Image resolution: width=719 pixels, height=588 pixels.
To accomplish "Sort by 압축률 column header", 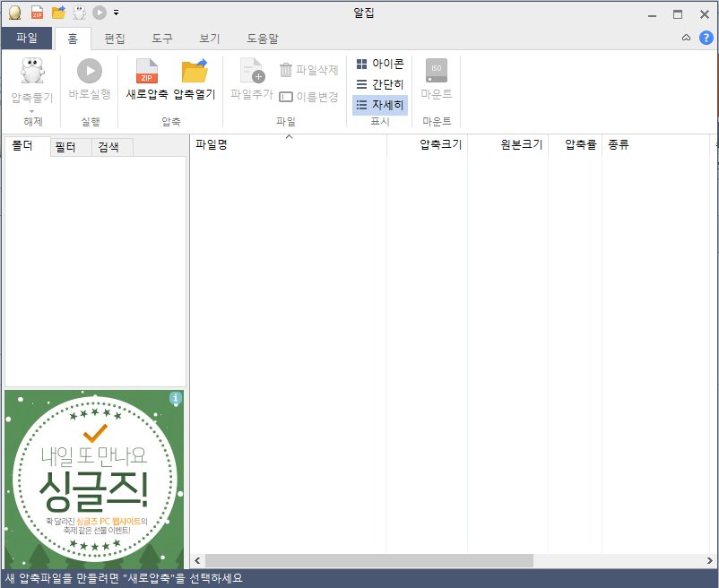I will coord(575,145).
